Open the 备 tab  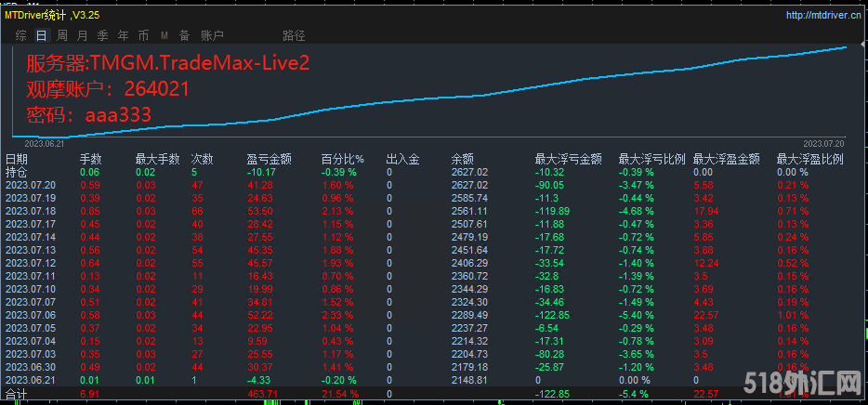184,36
